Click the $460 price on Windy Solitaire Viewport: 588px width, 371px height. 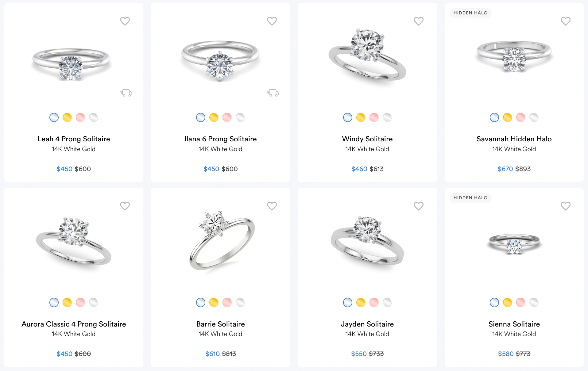359,169
